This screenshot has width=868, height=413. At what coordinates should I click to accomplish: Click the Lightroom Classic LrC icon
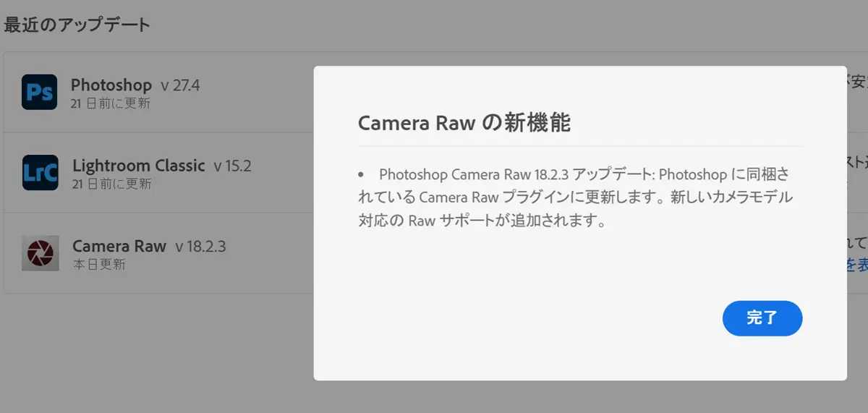point(40,172)
